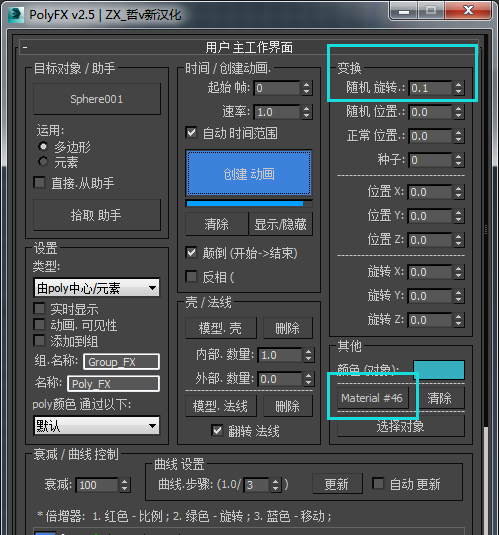Open the 默认 poly color dropdown

(x=97, y=425)
